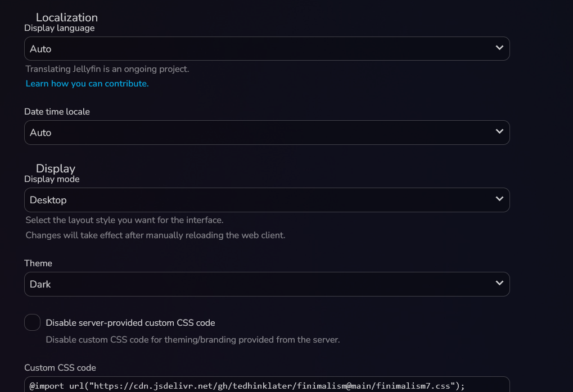Click the 'Disable server-provided custom CSS code' label text

130,323
